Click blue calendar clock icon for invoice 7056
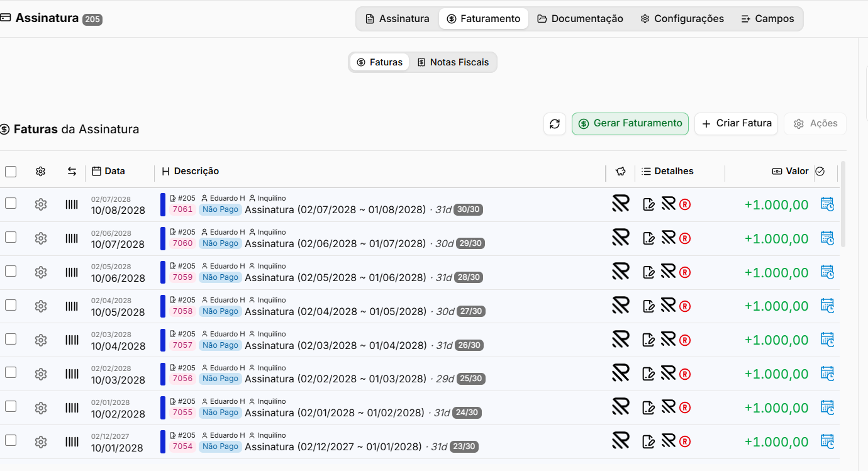This screenshot has width=868, height=471. click(827, 374)
